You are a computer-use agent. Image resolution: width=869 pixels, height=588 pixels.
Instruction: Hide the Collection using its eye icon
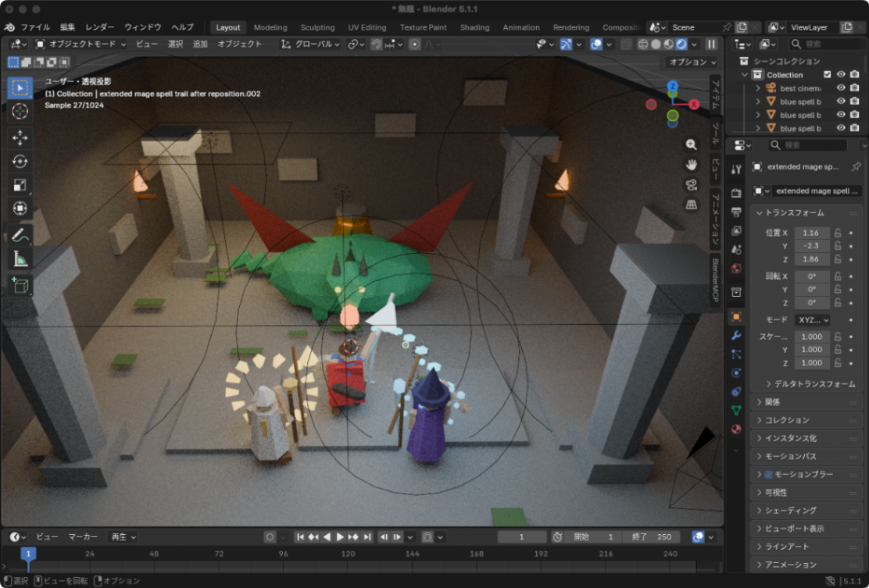(x=841, y=75)
